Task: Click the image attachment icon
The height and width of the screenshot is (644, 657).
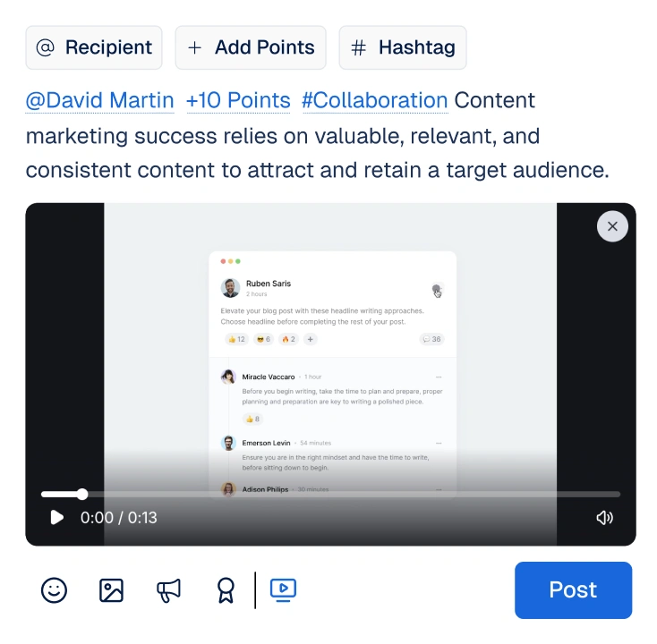Action: point(111,590)
